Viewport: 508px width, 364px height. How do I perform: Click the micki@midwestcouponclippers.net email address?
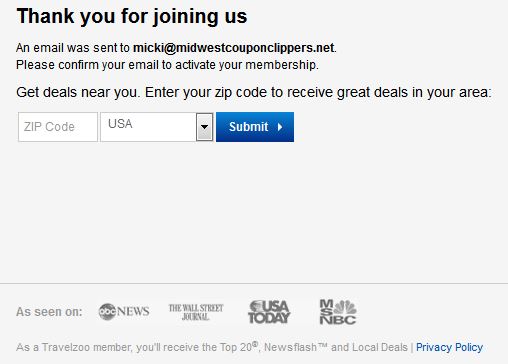click(233, 48)
